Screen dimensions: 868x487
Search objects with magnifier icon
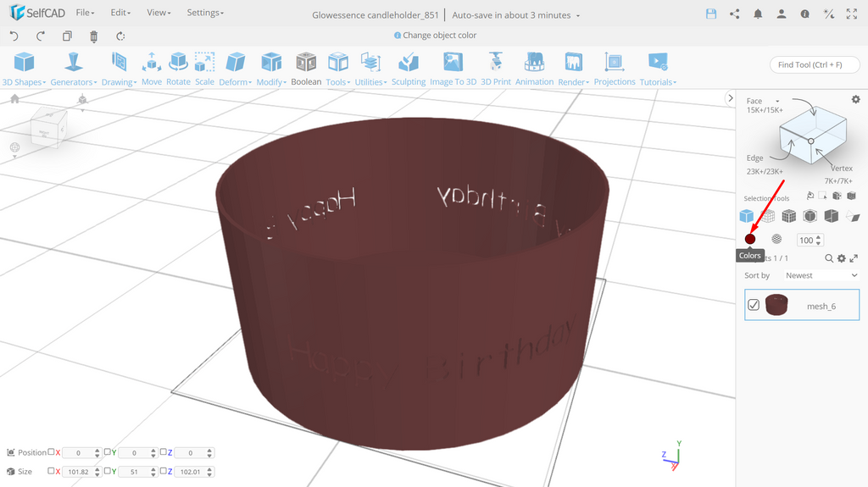click(x=829, y=258)
